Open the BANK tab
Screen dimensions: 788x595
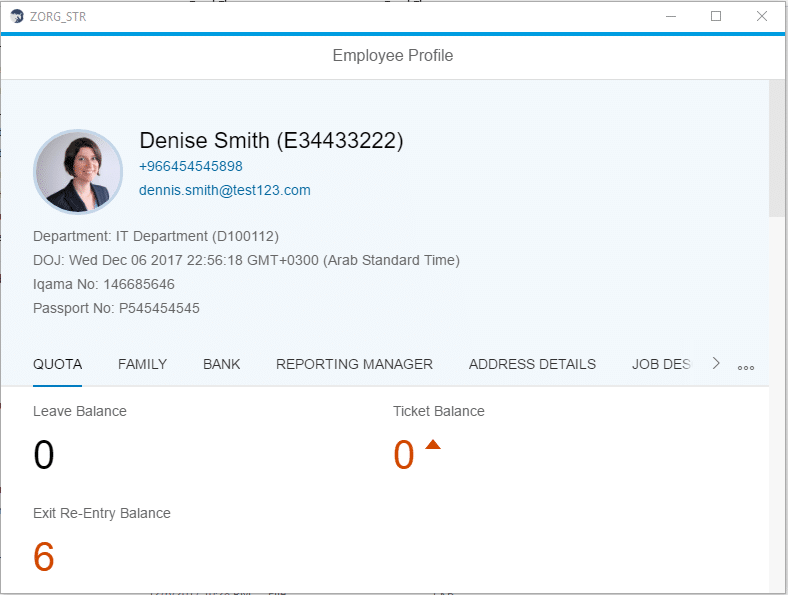pyautogui.click(x=221, y=364)
